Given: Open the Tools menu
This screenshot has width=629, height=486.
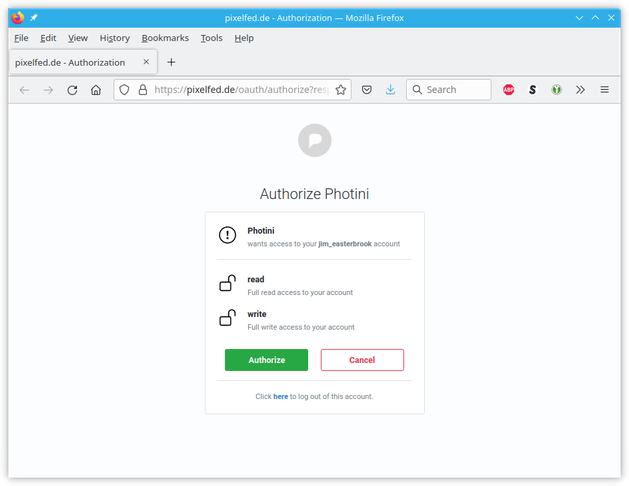Looking at the screenshot, I should point(212,38).
